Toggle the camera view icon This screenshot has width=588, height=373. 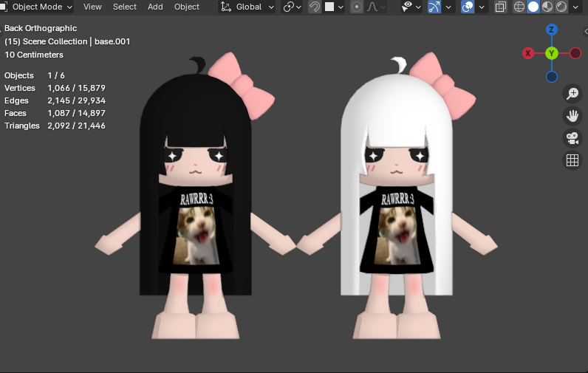572,138
